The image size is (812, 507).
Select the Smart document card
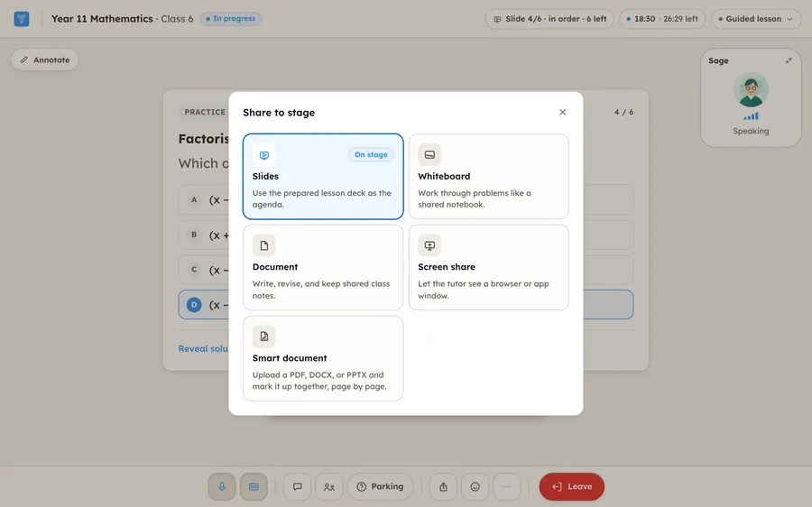click(323, 358)
